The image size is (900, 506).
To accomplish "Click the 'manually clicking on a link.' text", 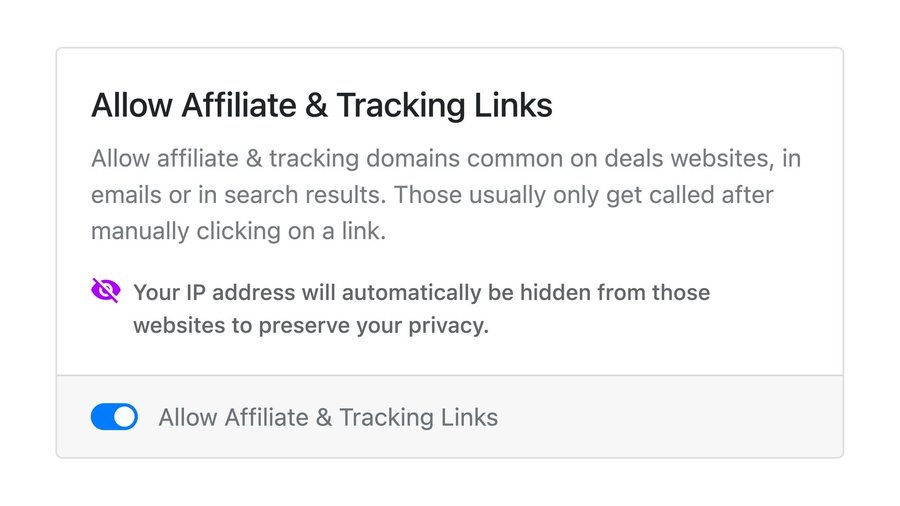I will click(x=239, y=231).
